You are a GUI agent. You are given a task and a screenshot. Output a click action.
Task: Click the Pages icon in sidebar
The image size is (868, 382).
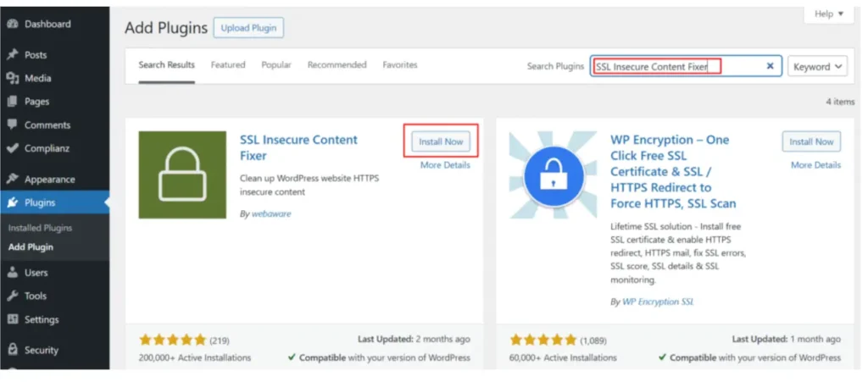(x=12, y=102)
